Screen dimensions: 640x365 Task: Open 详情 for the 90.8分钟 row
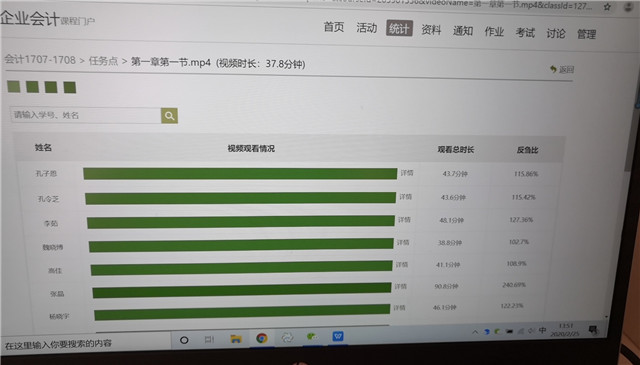point(400,286)
